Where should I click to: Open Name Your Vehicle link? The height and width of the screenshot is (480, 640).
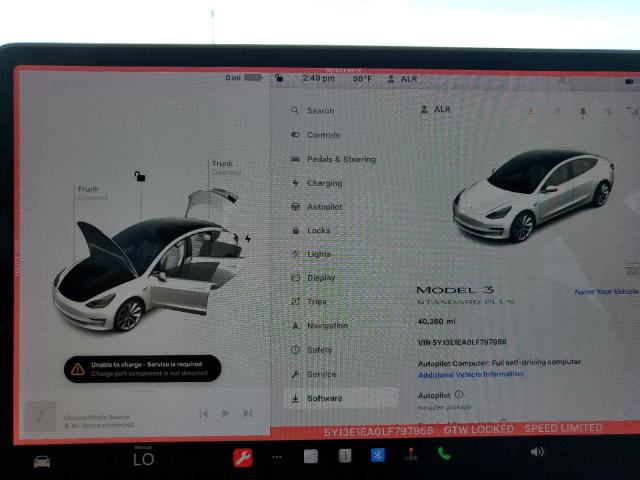coord(607,292)
